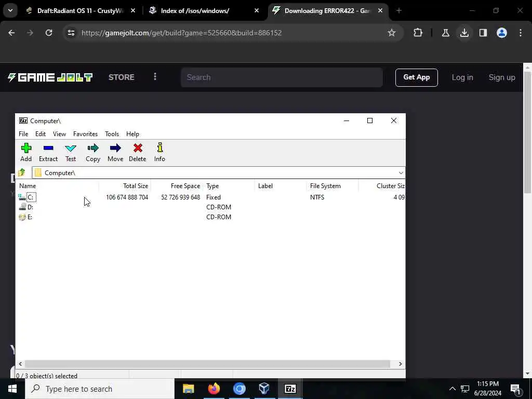This screenshot has width=532, height=399.
Task: Open Chrome three-dot menu
Action: [520, 33]
